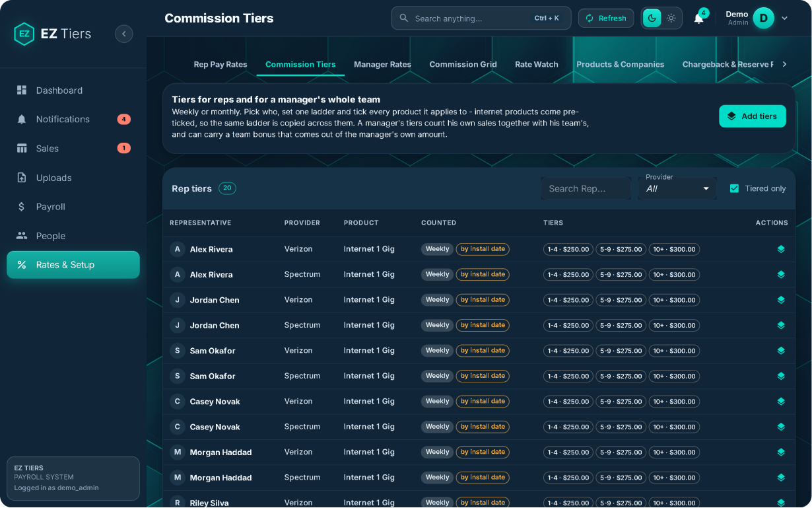812x508 pixels.
Task: Click the Counted column header
Action: [438, 223]
